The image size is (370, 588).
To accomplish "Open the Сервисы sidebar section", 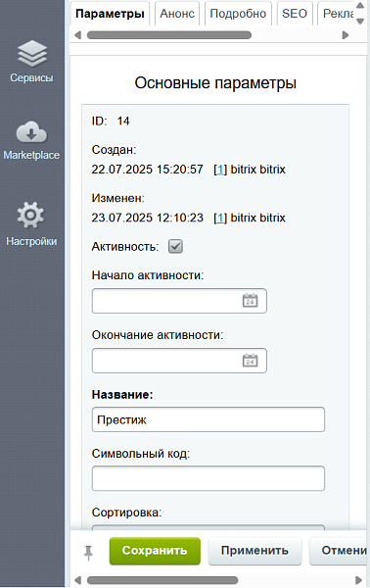I will [x=31, y=61].
